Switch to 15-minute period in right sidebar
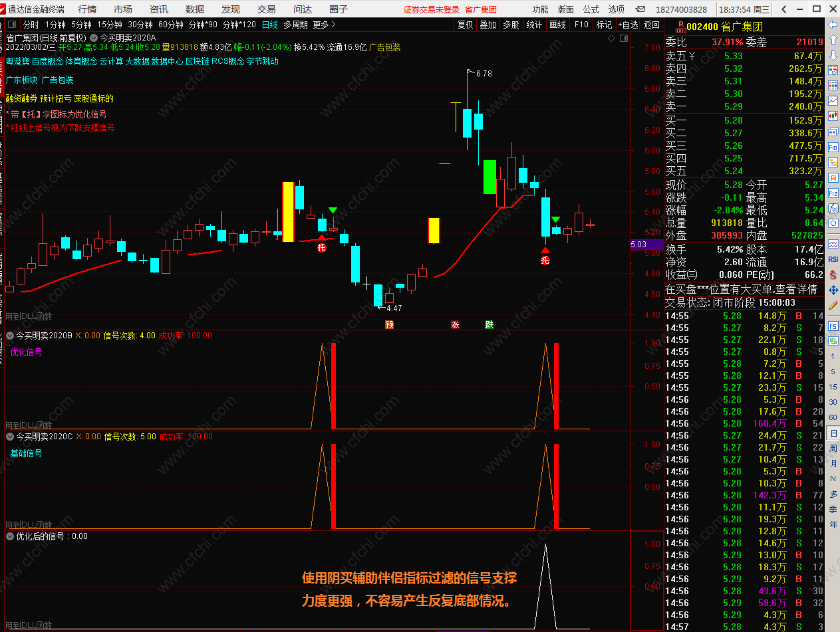The height and width of the screenshot is (632, 840). click(x=833, y=386)
